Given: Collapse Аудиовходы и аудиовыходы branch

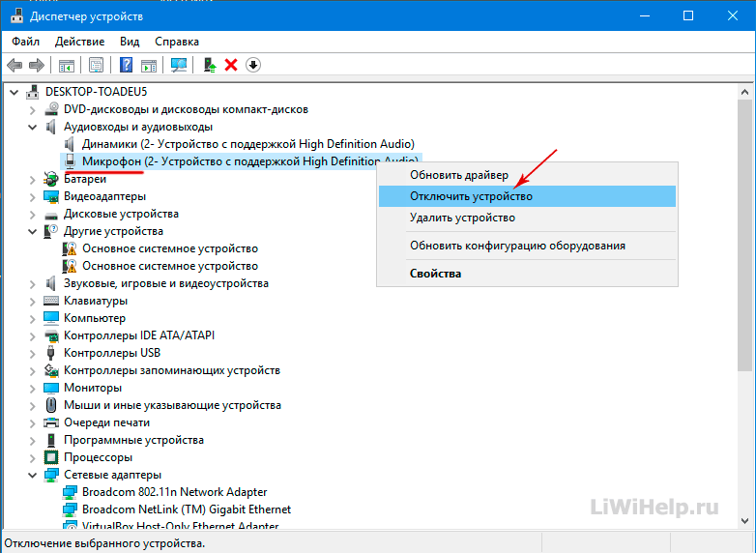Looking at the screenshot, I should [32, 128].
